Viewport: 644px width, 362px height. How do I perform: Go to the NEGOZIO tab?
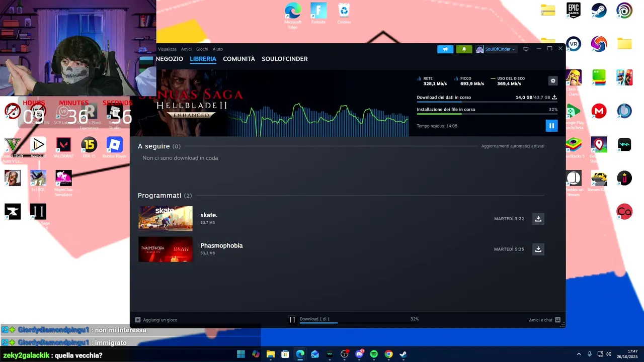click(170, 59)
